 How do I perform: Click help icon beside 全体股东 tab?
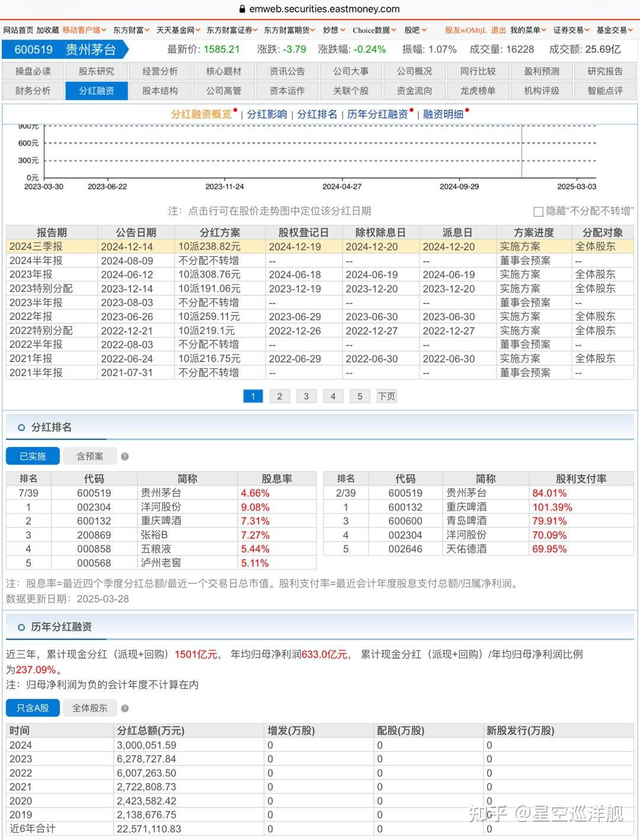125,708
